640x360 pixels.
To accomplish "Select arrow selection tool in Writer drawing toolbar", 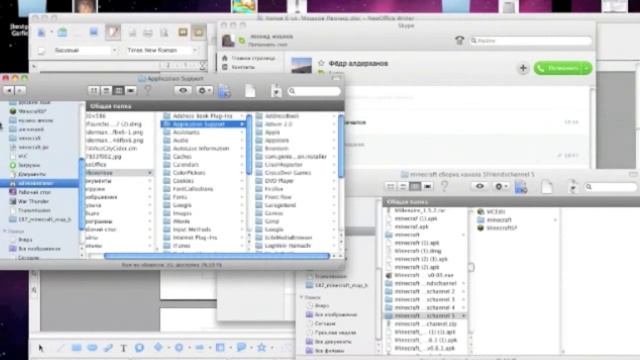I will 41,348.
